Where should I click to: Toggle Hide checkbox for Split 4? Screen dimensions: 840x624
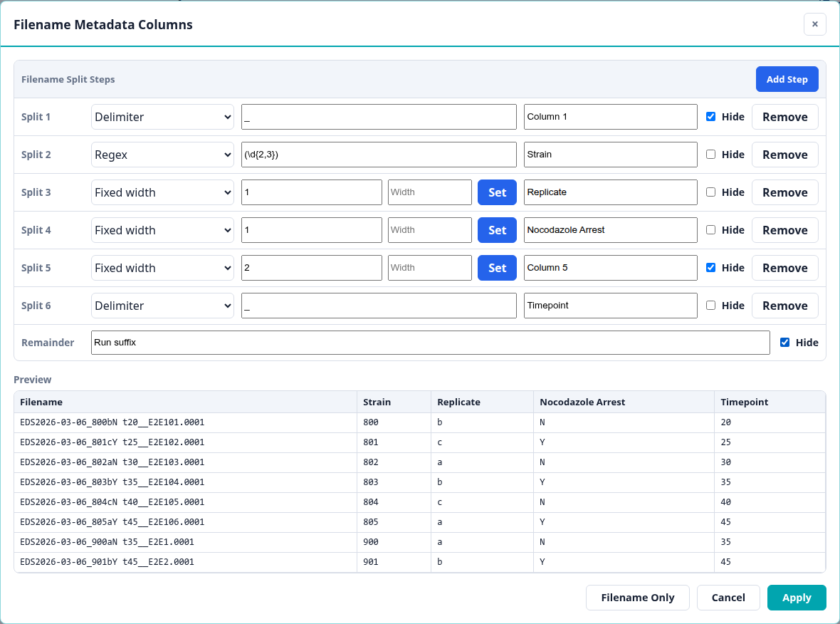point(710,230)
